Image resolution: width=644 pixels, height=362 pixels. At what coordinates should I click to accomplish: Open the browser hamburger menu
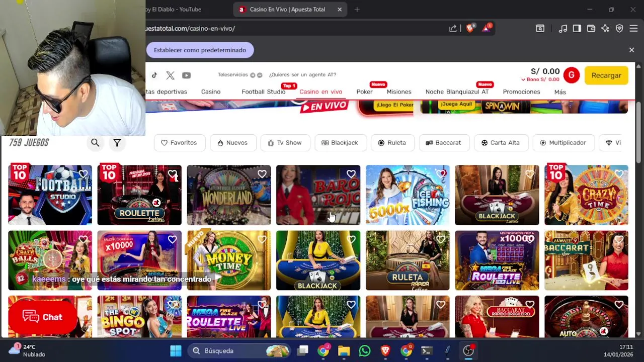633,29
